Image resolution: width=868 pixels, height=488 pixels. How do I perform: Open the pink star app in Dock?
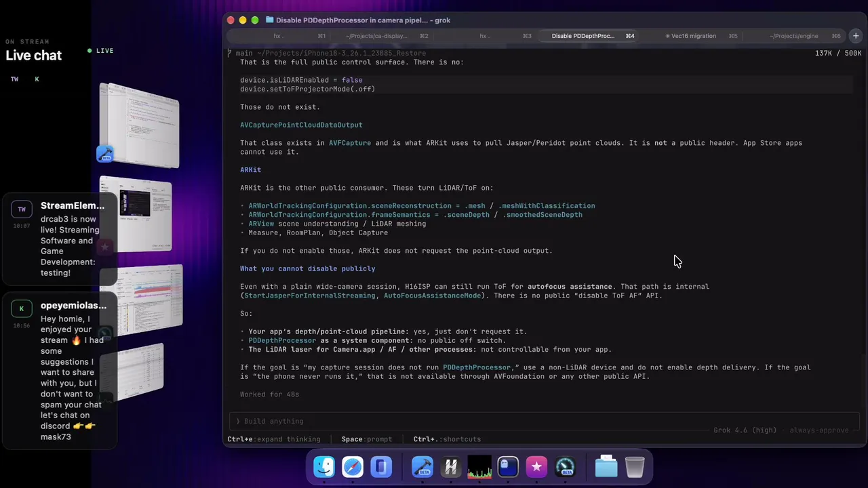click(536, 467)
